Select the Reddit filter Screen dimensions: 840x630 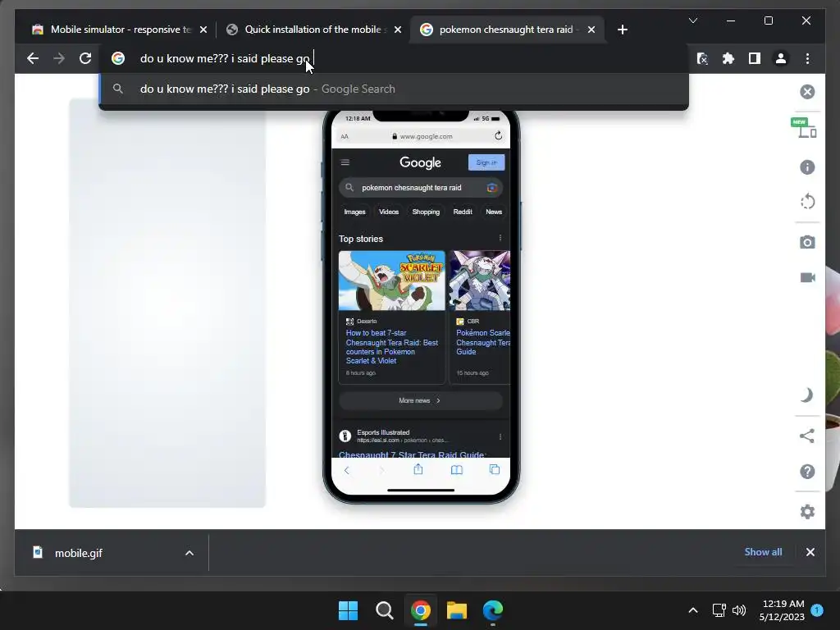pyautogui.click(x=463, y=212)
